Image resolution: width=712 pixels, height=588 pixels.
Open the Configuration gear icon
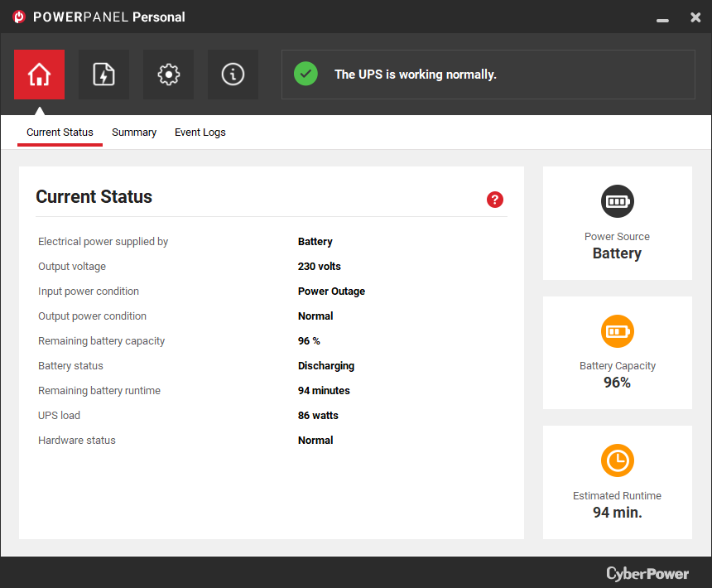(168, 75)
